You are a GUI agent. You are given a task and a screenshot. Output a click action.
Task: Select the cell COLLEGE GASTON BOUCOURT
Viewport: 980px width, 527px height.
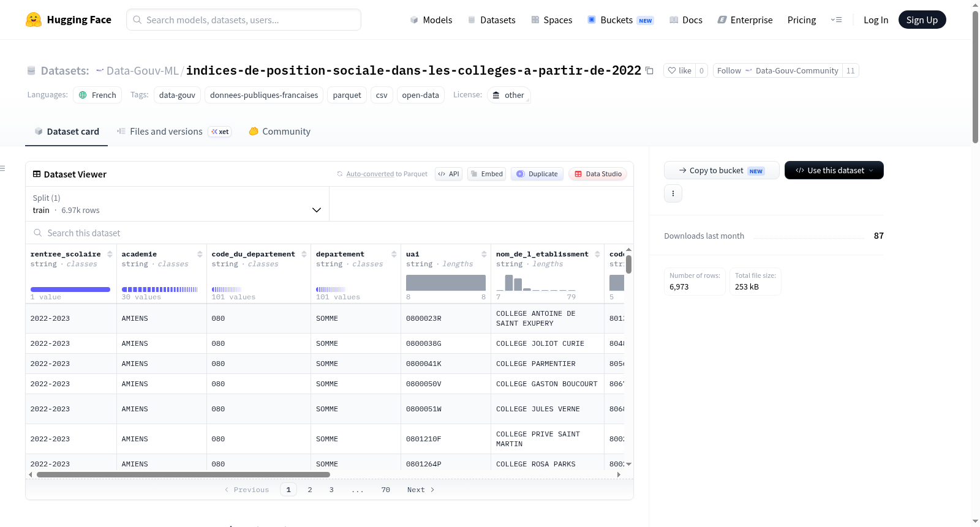(x=548, y=384)
